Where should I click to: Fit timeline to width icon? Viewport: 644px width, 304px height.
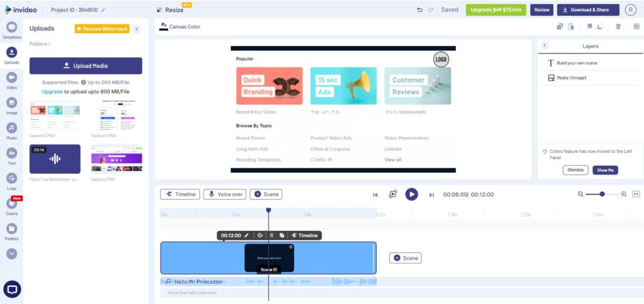pyautogui.click(x=636, y=194)
